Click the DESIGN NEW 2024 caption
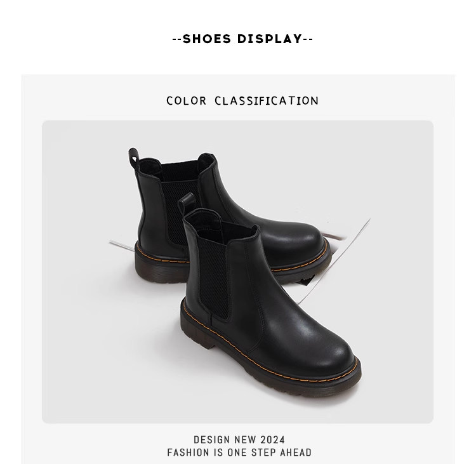 [x=239, y=440]
